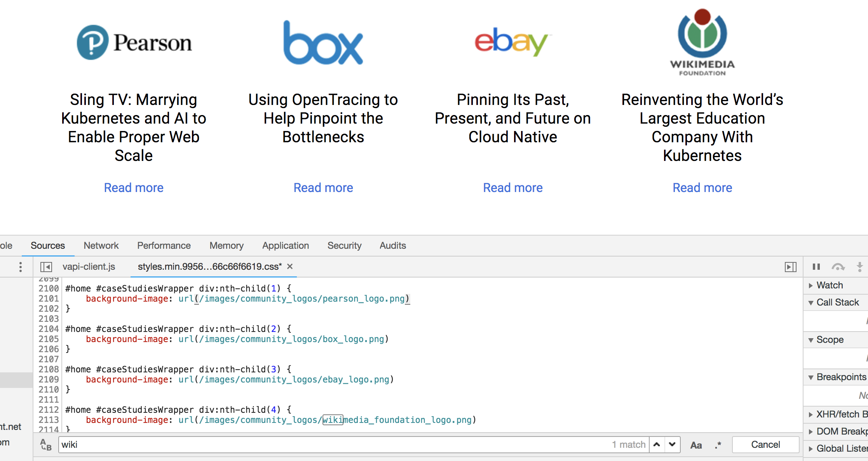This screenshot has width=868, height=461.
Task: Click the nth-child(1) selector line
Action: tap(178, 288)
